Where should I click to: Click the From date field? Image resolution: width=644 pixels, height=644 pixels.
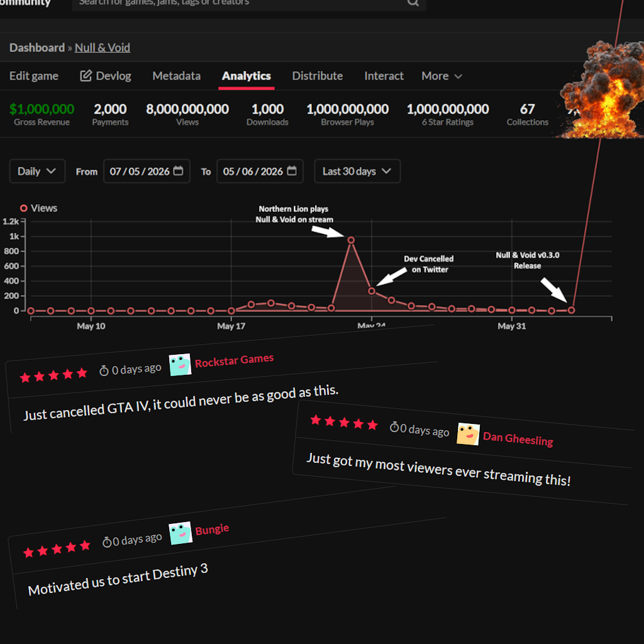coord(147,171)
